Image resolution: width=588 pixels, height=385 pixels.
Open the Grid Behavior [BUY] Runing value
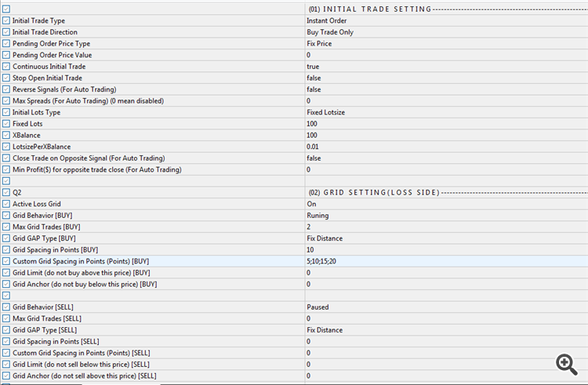(318, 216)
